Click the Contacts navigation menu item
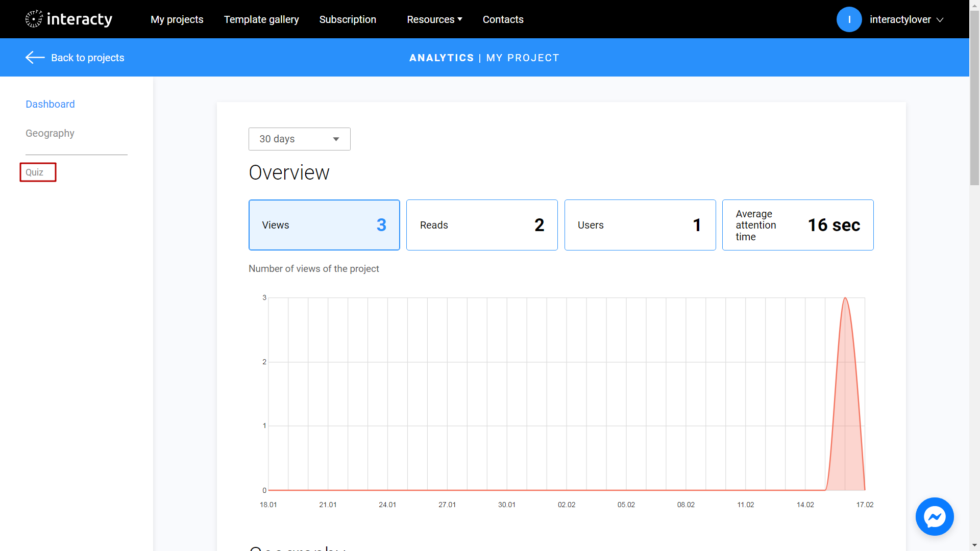 (x=503, y=19)
